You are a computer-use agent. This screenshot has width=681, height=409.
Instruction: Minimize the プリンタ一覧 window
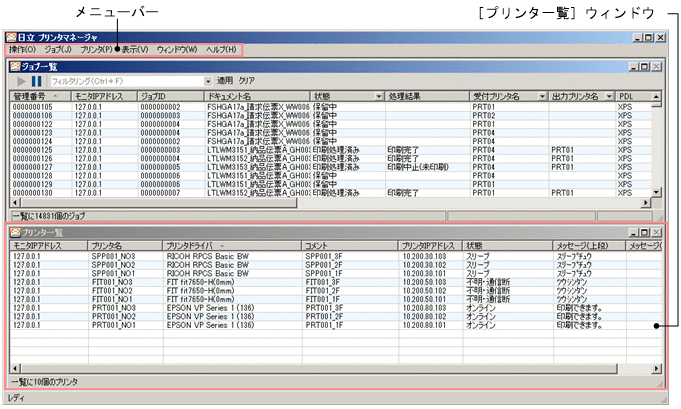point(634,232)
